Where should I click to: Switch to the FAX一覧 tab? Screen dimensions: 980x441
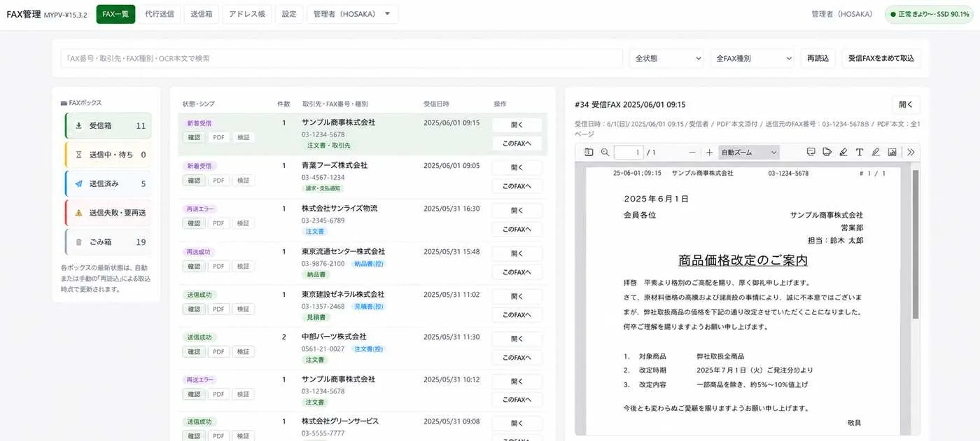point(115,14)
